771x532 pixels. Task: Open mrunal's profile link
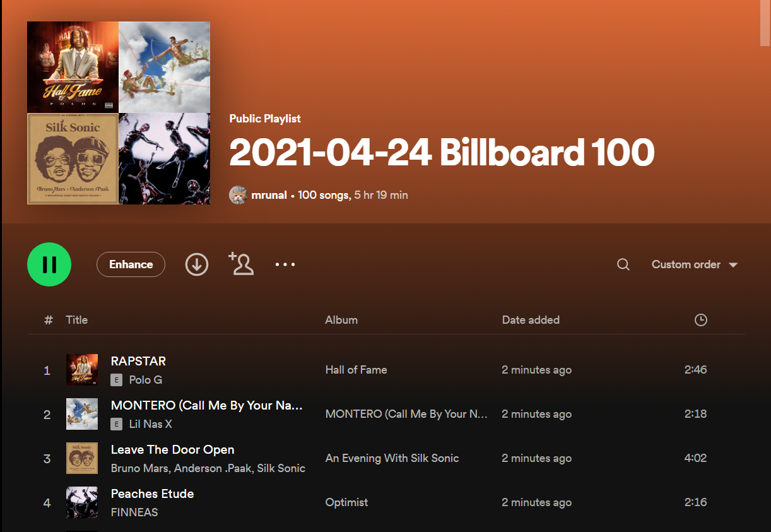[x=269, y=195]
